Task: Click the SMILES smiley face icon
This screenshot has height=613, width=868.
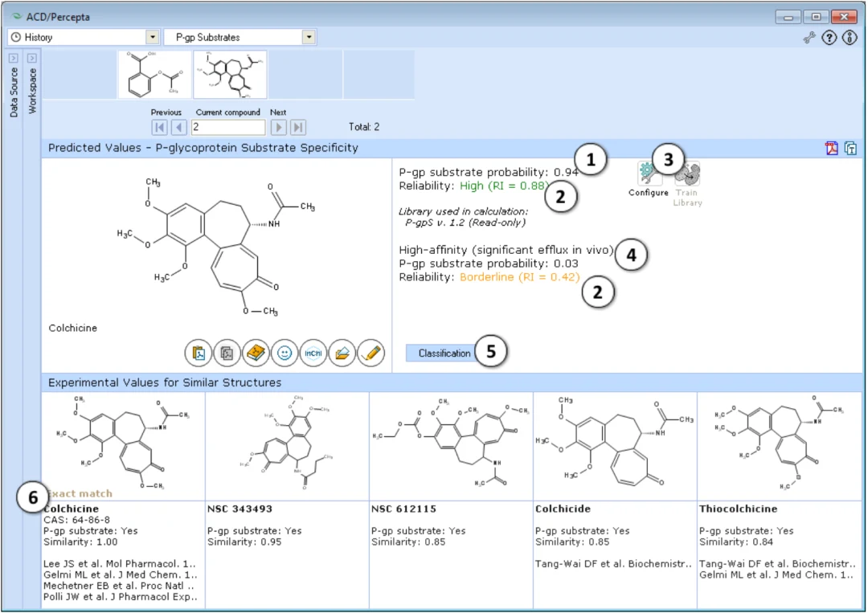Action: click(x=284, y=353)
